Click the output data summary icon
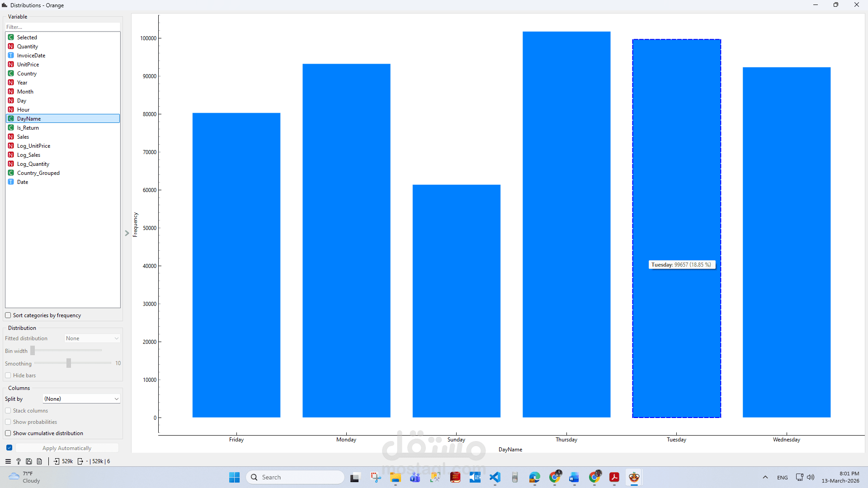This screenshot has width=868, height=488. pos(80,461)
